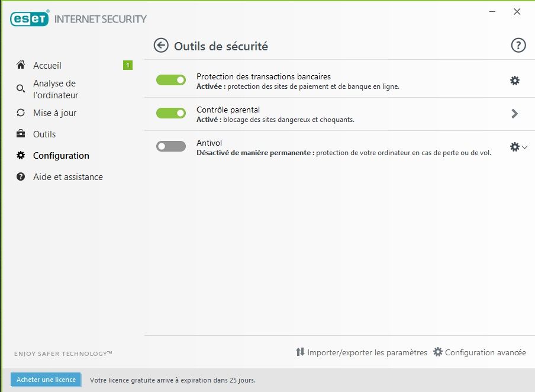Enable the Antivol toggle

point(171,146)
